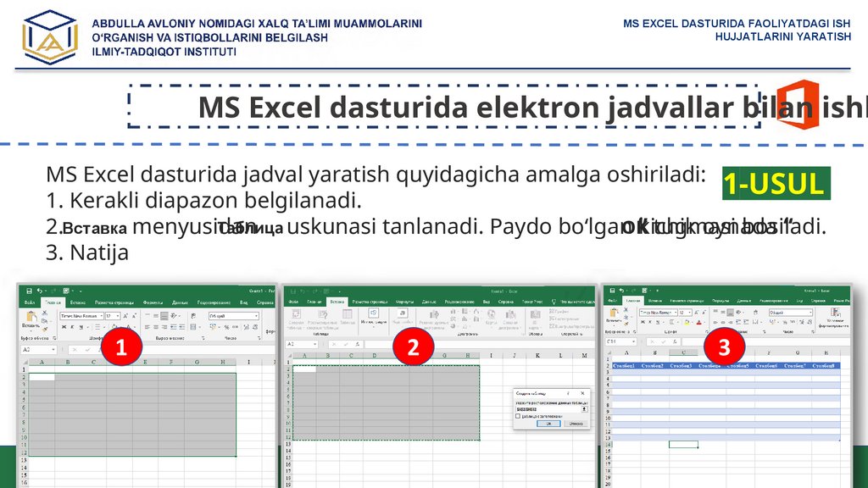Click the 3D map icon in the second screenshot
Image resolution: width=868 pixels, height=488 pixels.
(536, 315)
